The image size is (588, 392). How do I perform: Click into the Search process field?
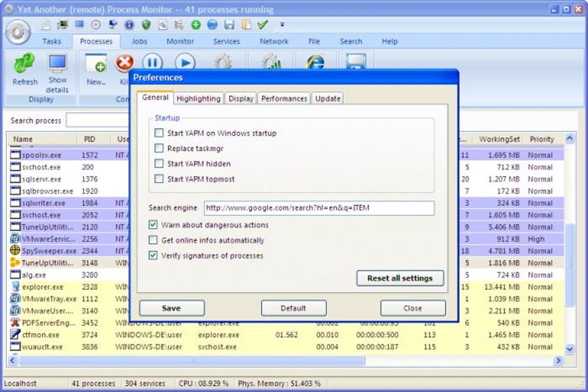[98, 120]
